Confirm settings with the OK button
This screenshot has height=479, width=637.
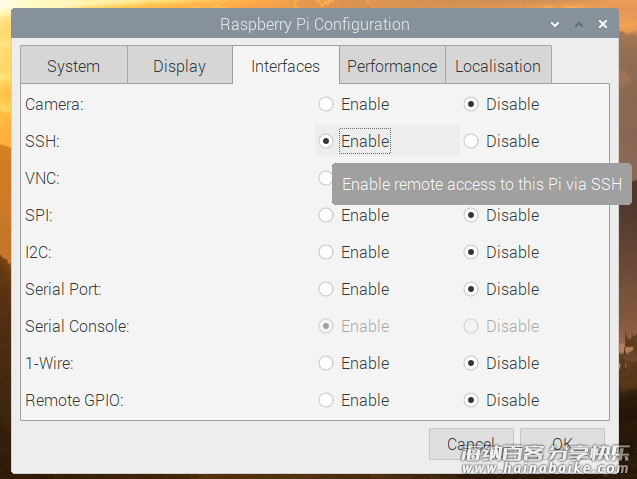[x=562, y=444]
